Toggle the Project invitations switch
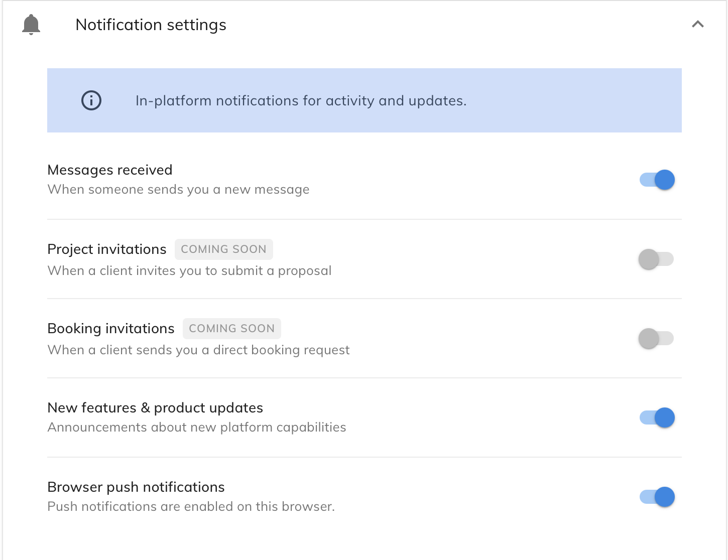Screen dimensions: 728x560 coord(656,259)
